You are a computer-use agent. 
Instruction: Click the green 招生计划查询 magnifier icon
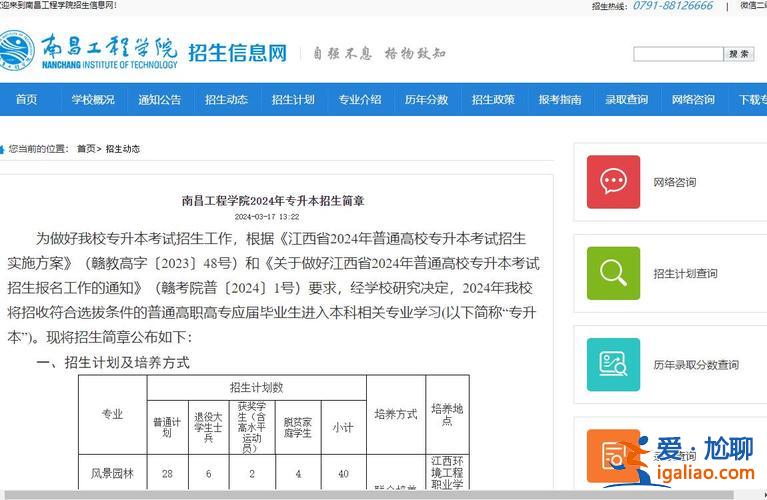tap(613, 273)
